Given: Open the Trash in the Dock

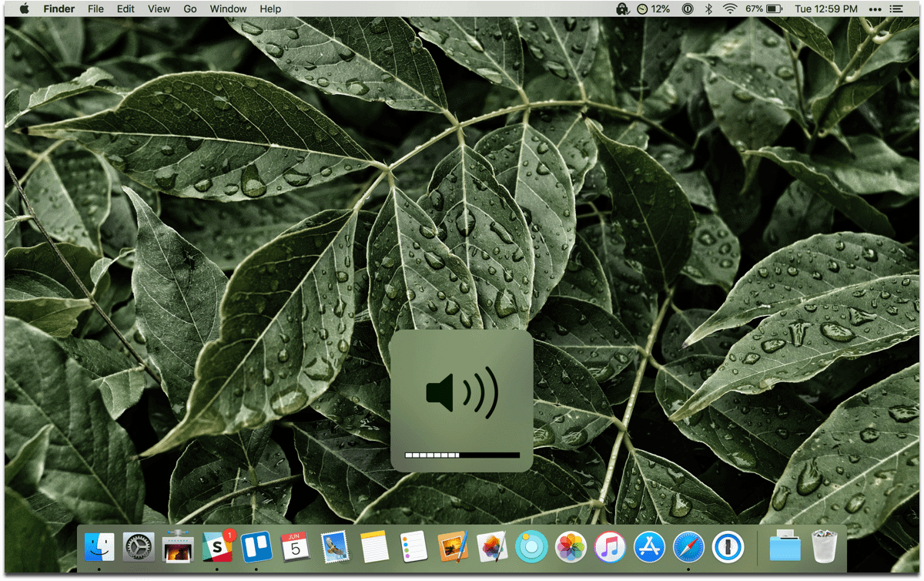Looking at the screenshot, I should pos(825,547).
